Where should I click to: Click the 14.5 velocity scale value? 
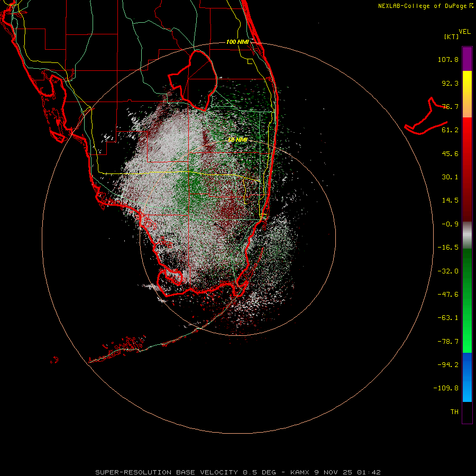pos(450,200)
